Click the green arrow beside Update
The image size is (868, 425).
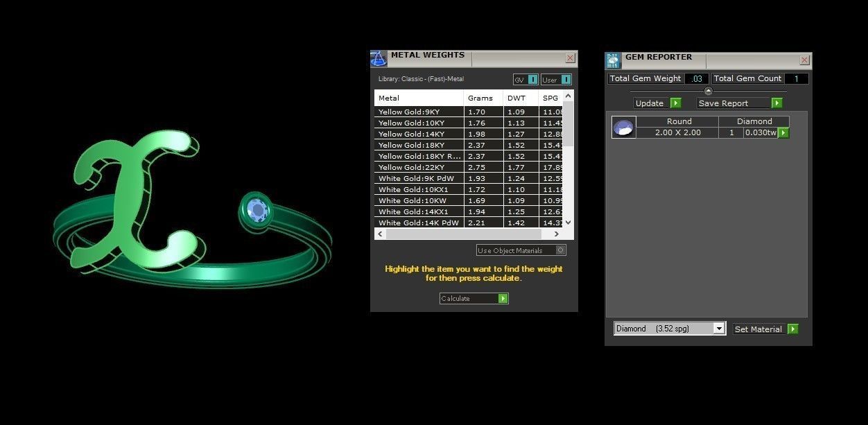(675, 103)
